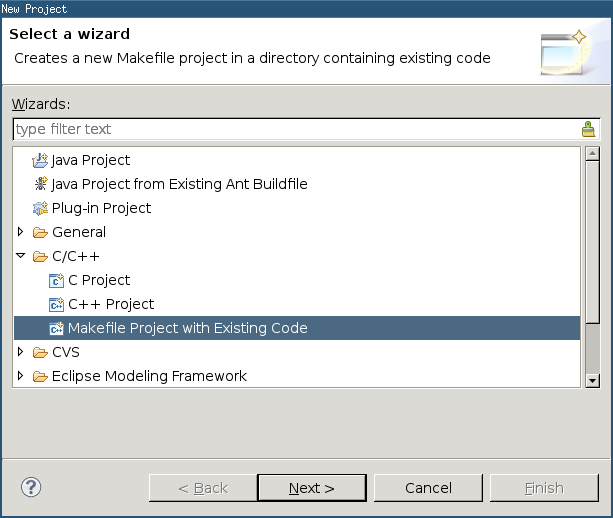Click the Next button
Screen dimensions: 613x518
pos(312,488)
